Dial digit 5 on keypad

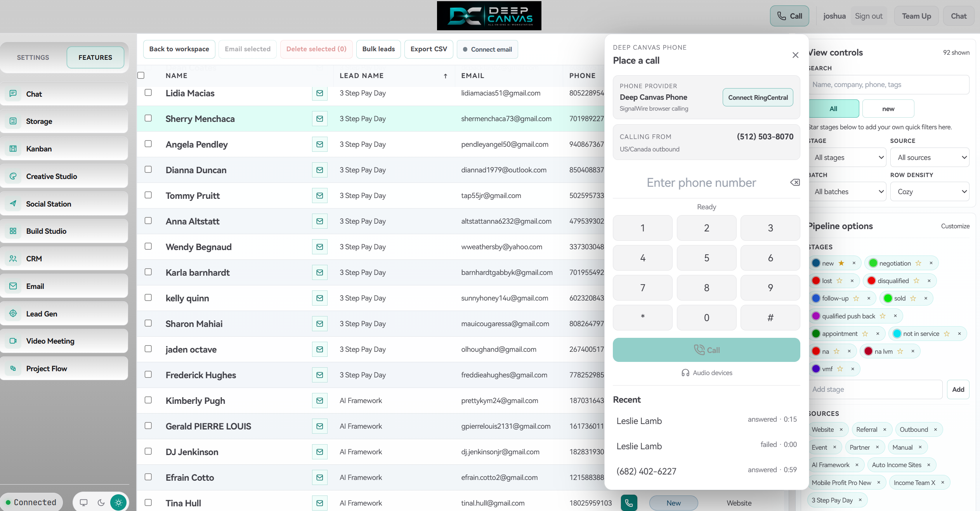pyautogui.click(x=706, y=258)
